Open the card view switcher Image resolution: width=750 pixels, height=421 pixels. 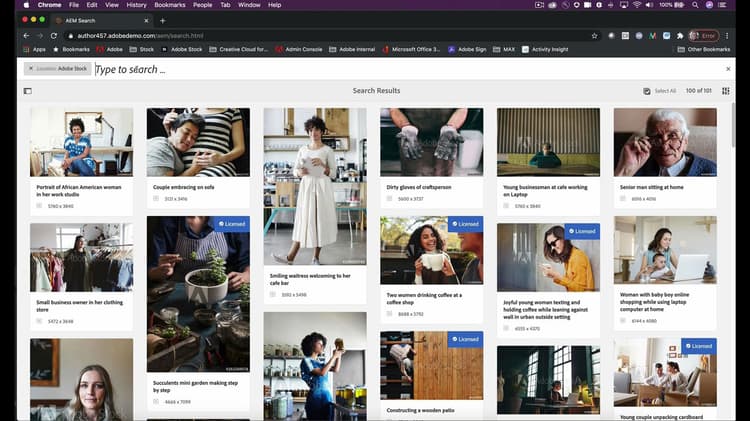tap(726, 91)
